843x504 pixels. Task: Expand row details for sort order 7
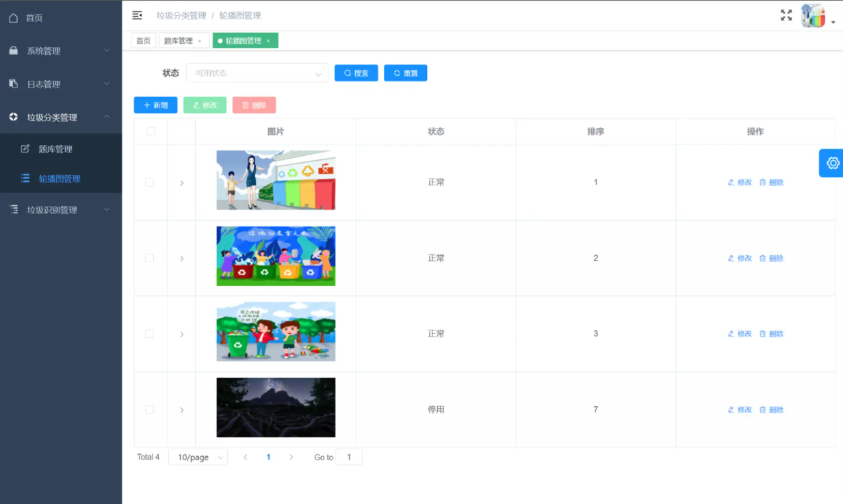pos(181,410)
